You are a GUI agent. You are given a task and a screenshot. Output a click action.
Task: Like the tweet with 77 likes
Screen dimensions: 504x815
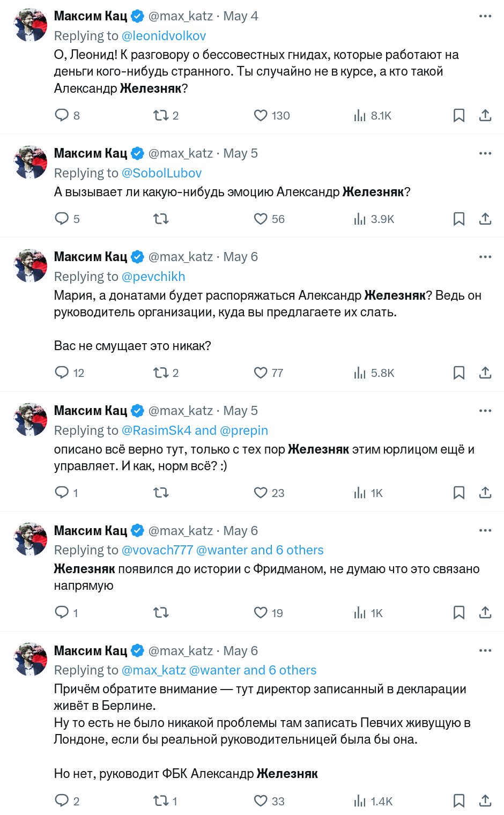click(x=261, y=373)
